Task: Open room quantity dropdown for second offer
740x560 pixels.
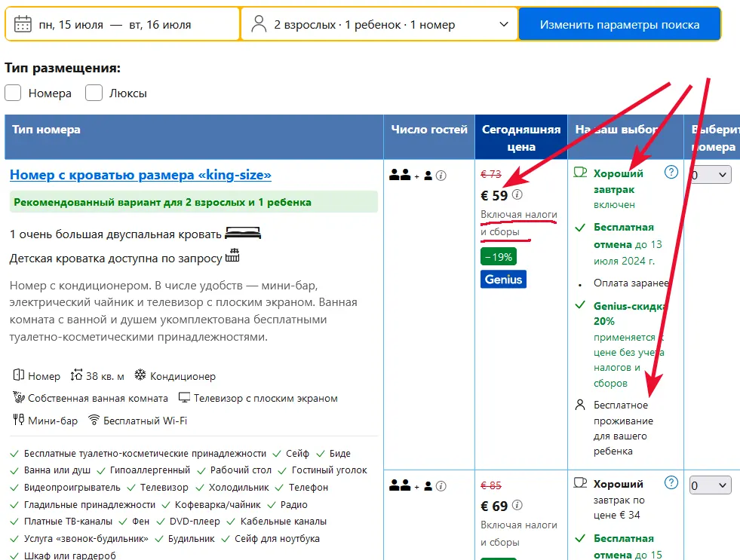Action: point(711,485)
